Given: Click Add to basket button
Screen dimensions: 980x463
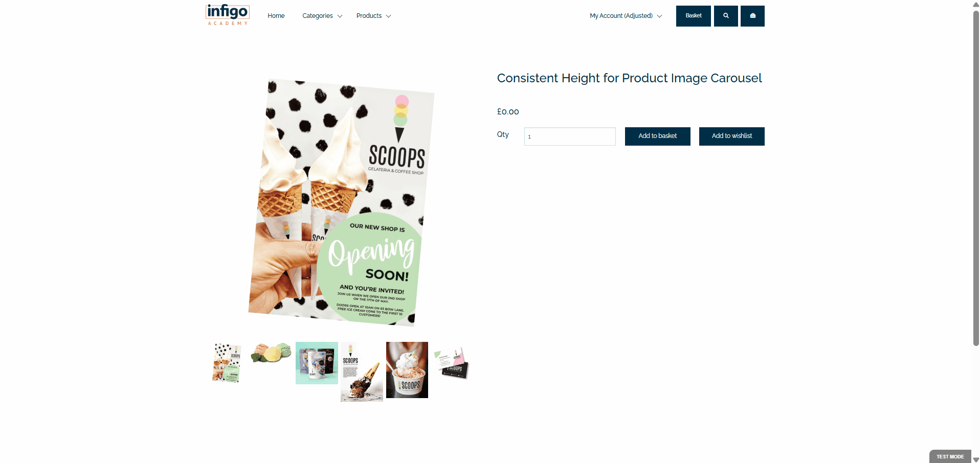Looking at the screenshot, I should tap(658, 136).
